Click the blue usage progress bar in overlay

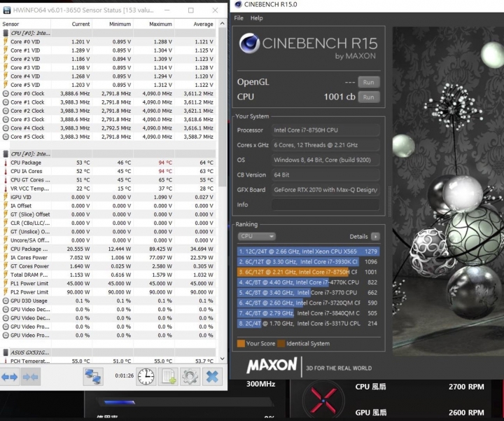point(120,402)
